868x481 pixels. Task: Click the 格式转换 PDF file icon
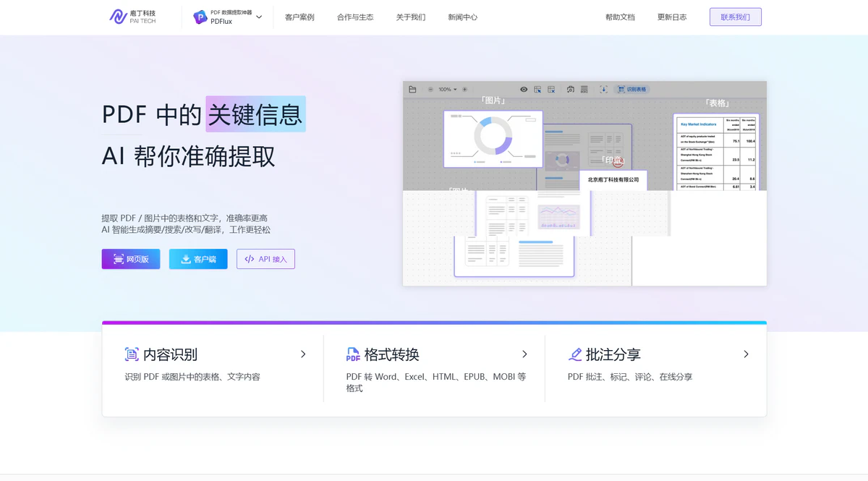pyautogui.click(x=353, y=354)
